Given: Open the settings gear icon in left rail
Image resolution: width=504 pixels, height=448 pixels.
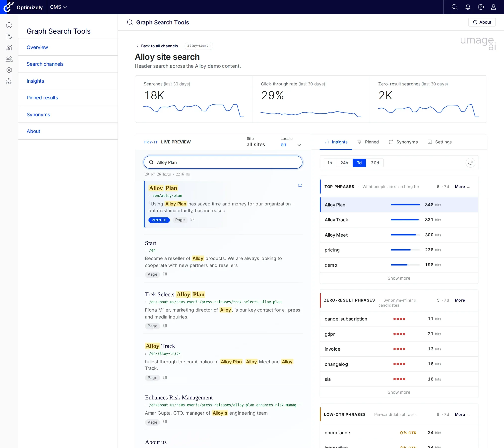Looking at the screenshot, I should [9, 70].
